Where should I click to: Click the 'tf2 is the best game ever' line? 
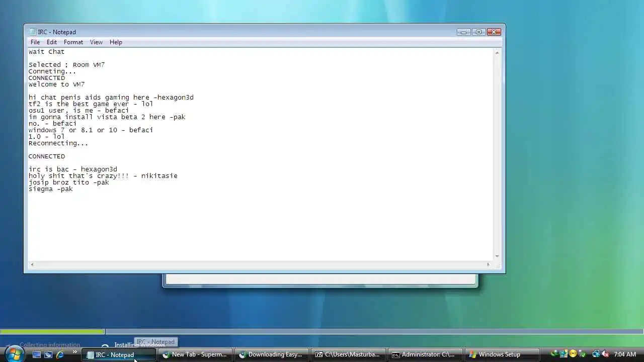[x=91, y=104]
